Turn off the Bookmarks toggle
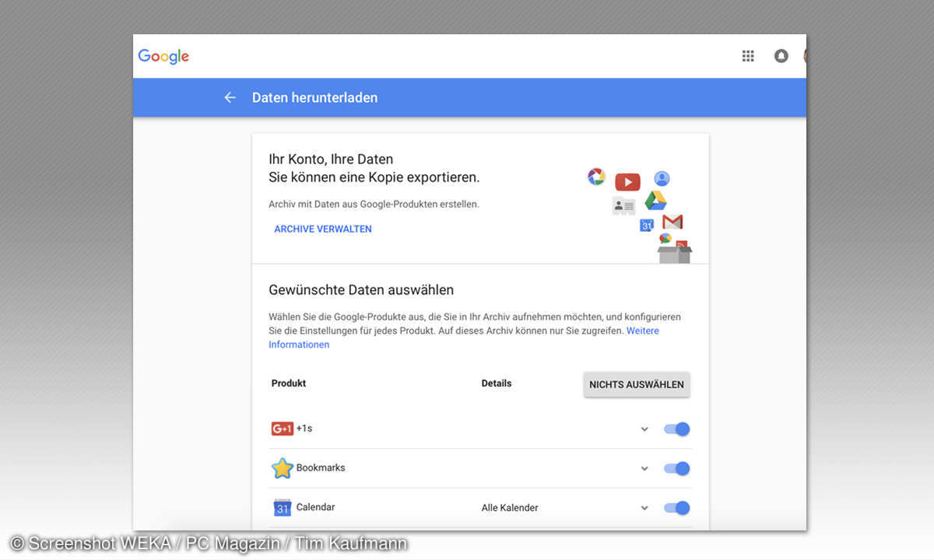Viewport: 934px width, 560px height. [676, 468]
